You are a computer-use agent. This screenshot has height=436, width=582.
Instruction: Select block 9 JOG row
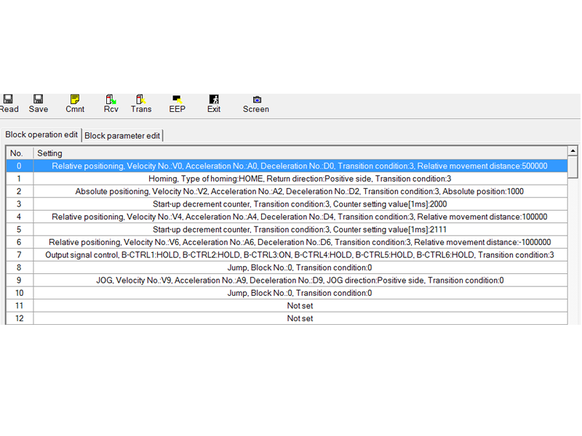(287, 280)
